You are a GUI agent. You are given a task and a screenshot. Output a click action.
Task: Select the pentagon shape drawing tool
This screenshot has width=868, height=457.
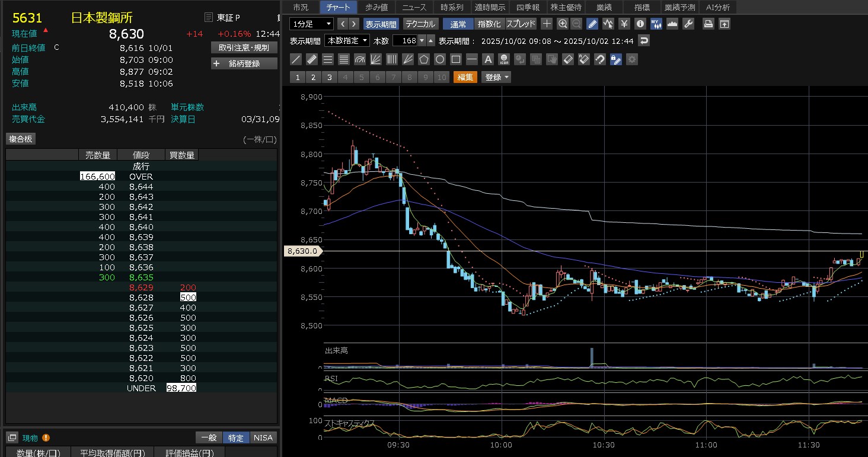click(x=423, y=59)
